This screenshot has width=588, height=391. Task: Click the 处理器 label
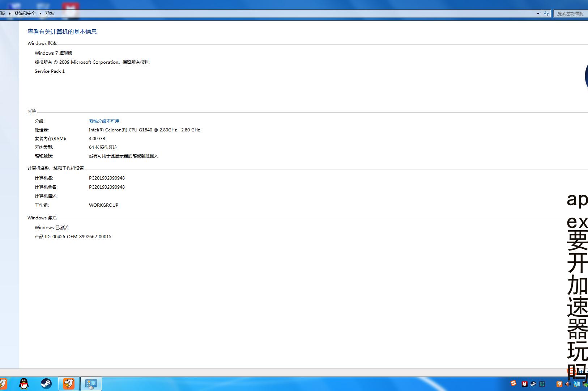42,130
